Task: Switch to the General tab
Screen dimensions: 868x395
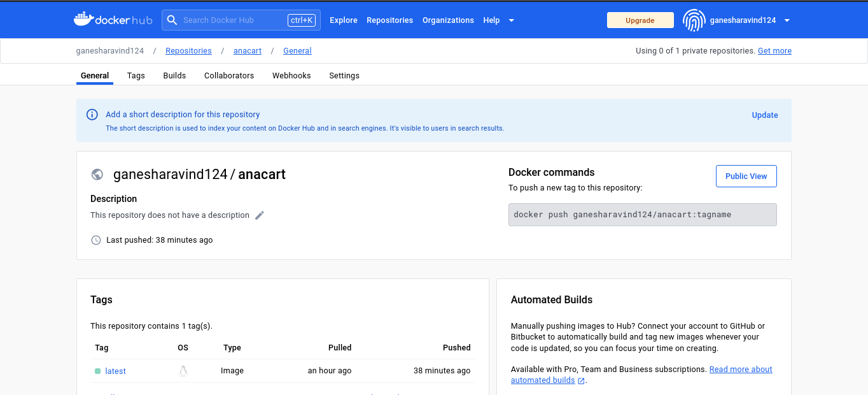Action: [x=95, y=75]
